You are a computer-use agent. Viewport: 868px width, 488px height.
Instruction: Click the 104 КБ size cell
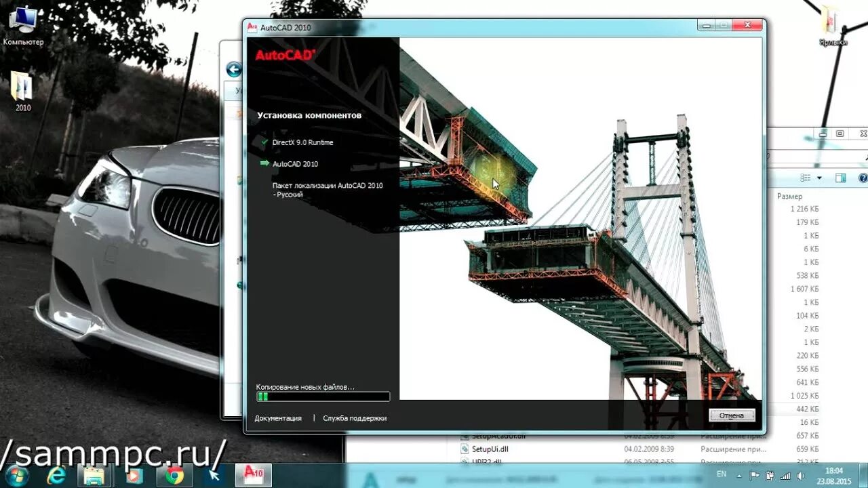click(x=807, y=316)
